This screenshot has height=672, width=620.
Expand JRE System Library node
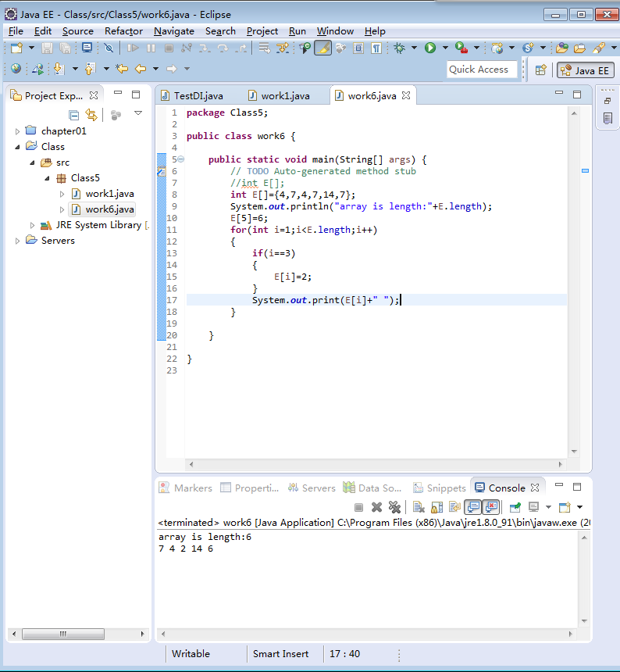(32, 225)
